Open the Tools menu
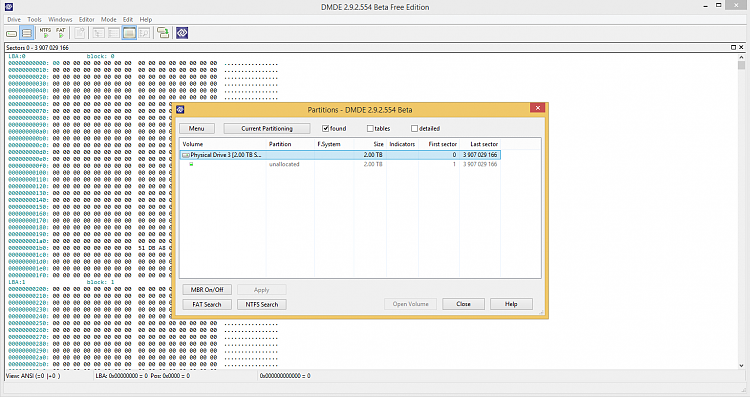The height and width of the screenshot is (397, 750). (34, 20)
